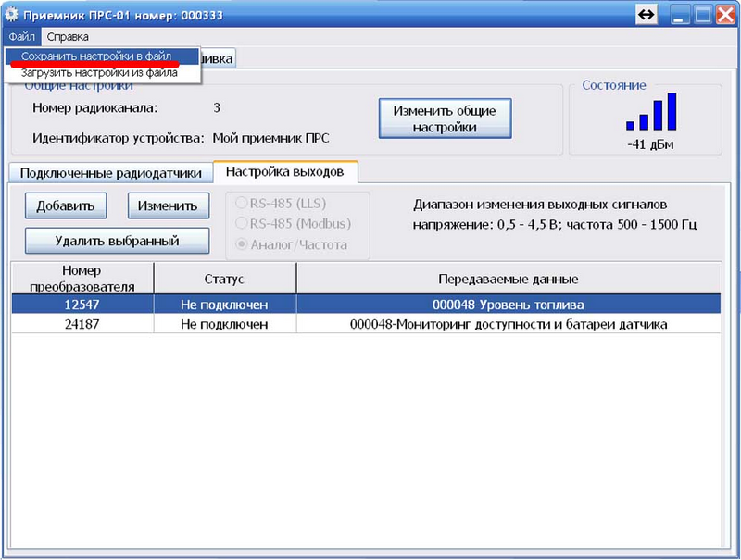Click the Изменить общие настройки button

pos(445,118)
